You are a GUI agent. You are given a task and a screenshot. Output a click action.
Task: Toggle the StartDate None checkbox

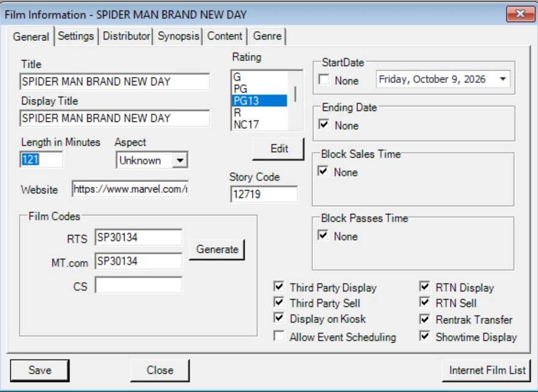click(323, 79)
